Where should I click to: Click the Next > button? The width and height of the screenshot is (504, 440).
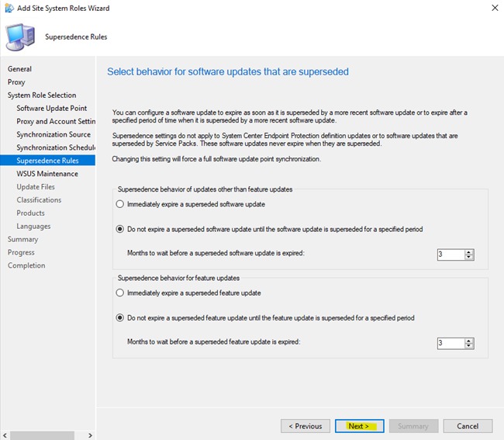pos(359,426)
